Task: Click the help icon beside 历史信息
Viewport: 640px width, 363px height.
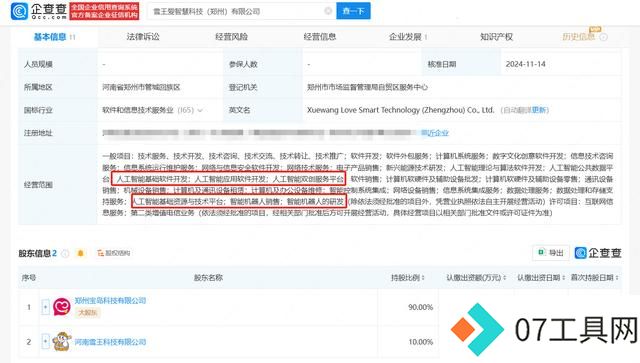Action: coord(604,37)
